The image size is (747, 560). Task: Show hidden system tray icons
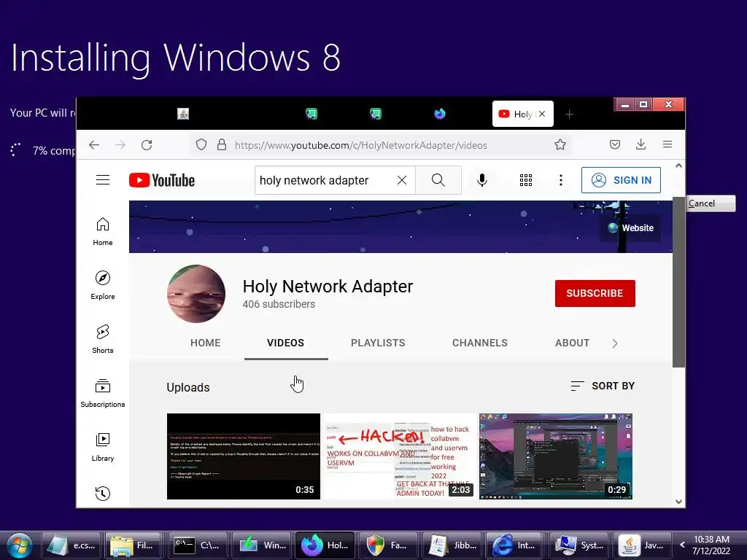point(683,545)
